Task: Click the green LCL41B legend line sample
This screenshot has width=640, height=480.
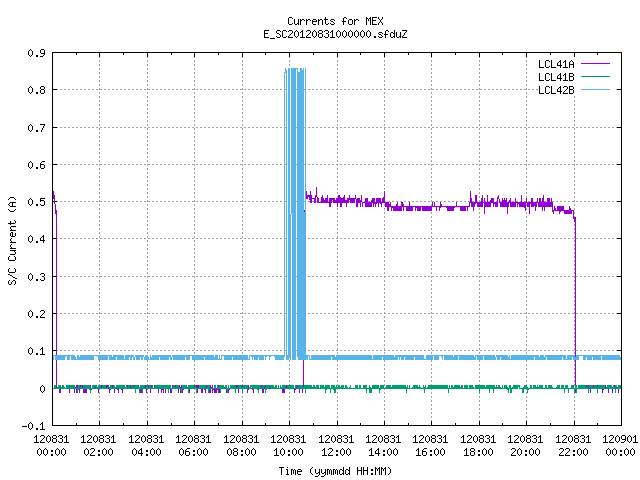Action: point(595,76)
